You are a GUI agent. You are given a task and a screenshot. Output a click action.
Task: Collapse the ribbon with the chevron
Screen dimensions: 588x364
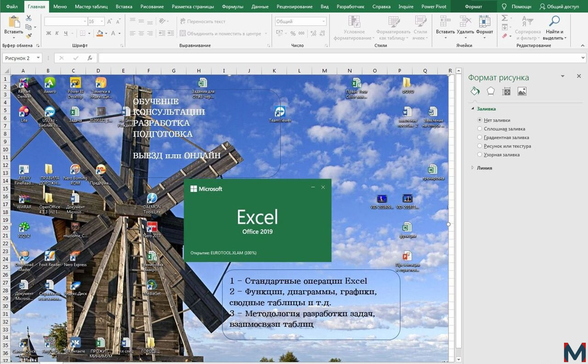pos(582,45)
